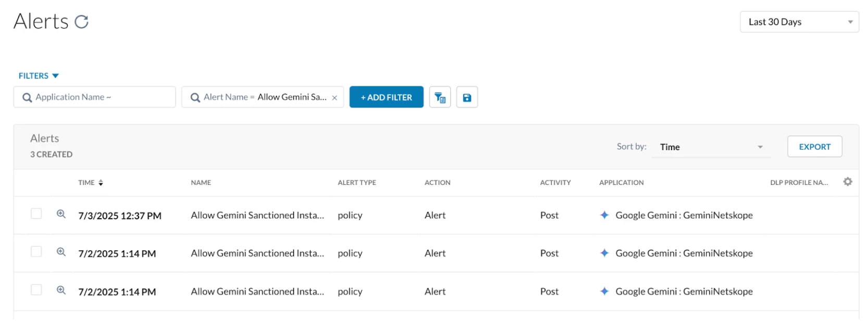The width and height of the screenshot is (868, 327).
Task: Open column settings gear icon
Action: pos(848,182)
